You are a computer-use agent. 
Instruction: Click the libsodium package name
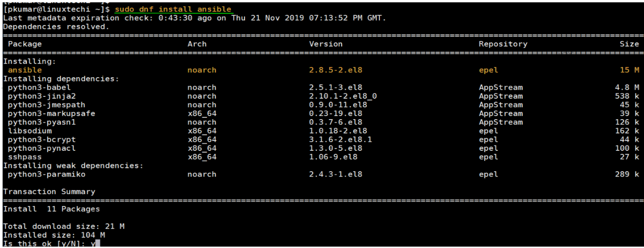point(29,131)
